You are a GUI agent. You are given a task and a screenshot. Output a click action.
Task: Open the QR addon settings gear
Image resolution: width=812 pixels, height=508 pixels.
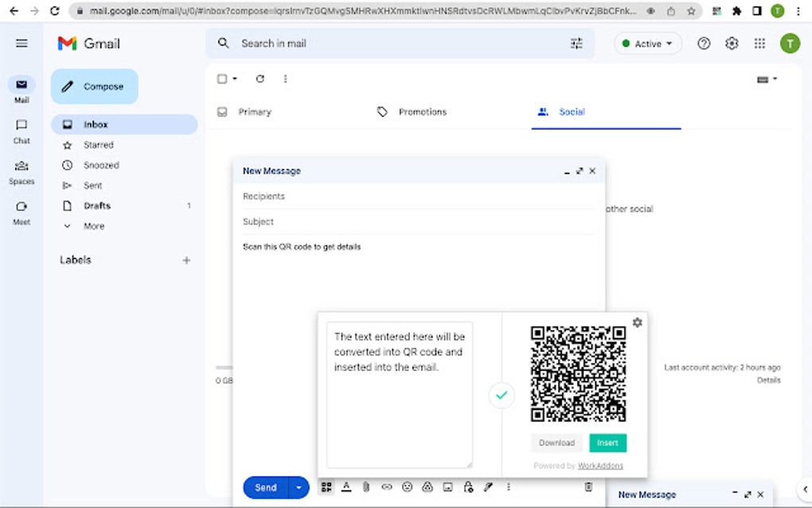637,322
